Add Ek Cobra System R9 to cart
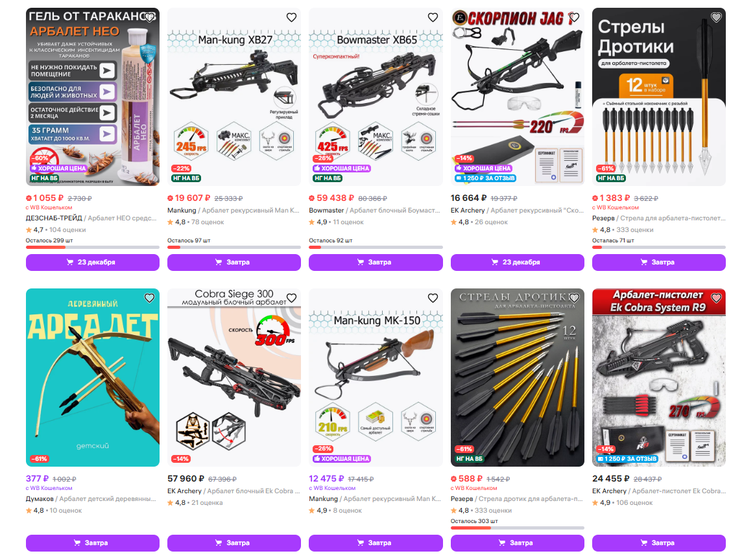 [659, 542]
